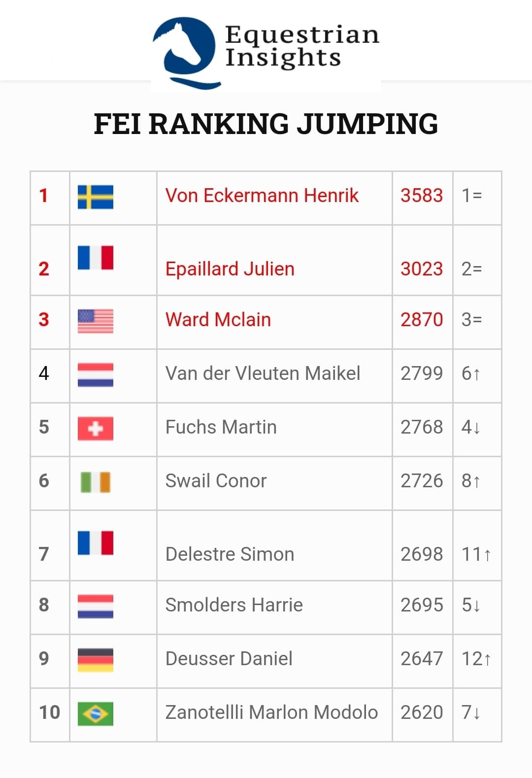532x778 pixels.
Task: Click Fuchs Martin's previous rank indicator
Action: [x=471, y=427]
